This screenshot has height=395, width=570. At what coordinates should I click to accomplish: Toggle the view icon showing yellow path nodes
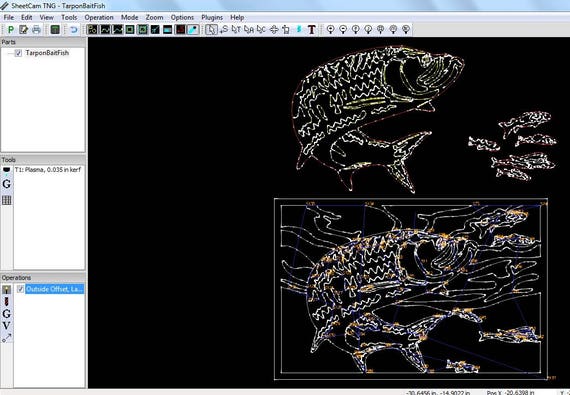click(93, 29)
